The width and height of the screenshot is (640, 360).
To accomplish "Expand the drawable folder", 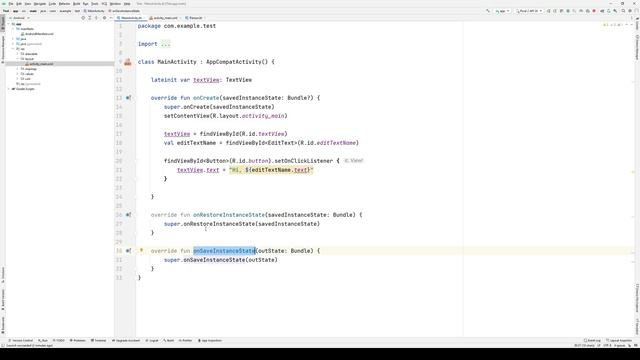I will (x=17, y=53).
